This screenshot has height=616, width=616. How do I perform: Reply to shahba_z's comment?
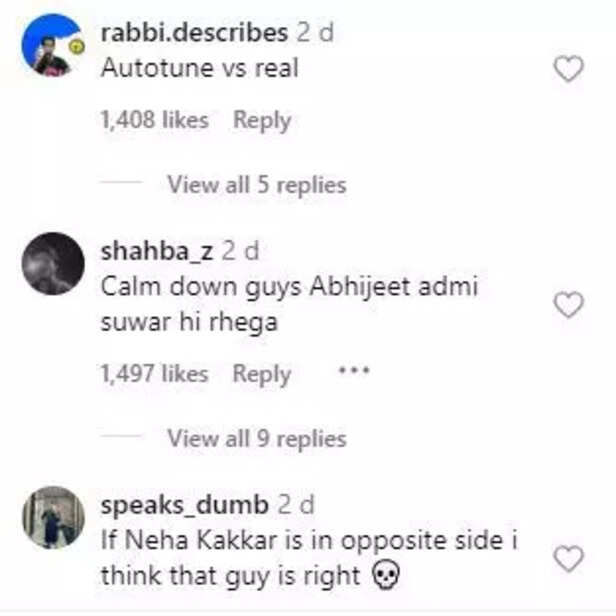(262, 374)
